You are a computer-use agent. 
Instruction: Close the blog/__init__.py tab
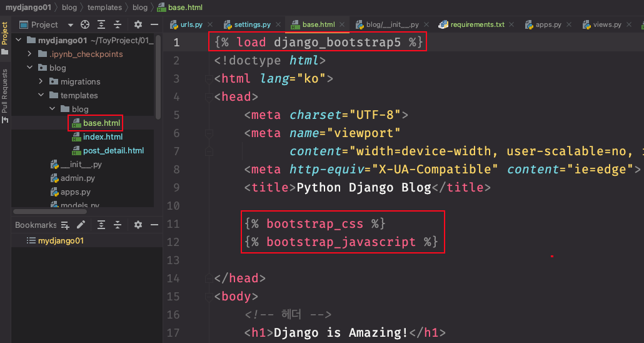coord(426,24)
